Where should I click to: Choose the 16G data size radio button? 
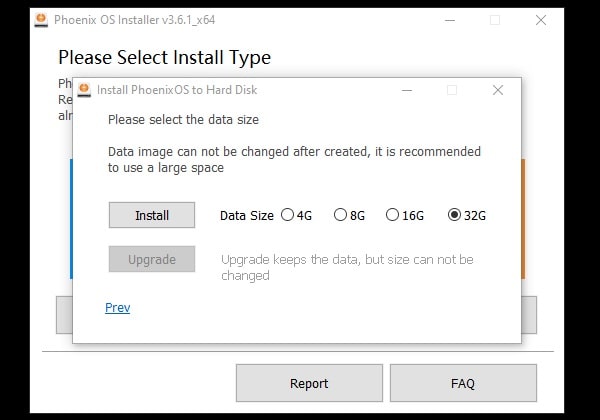pyautogui.click(x=392, y=215)
